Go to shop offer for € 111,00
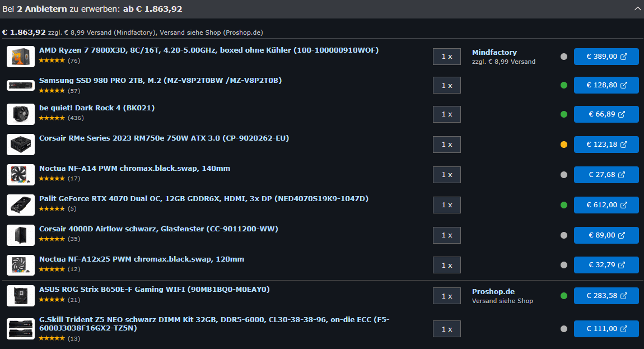Viewport: 644px width, 349px height. 606,329
